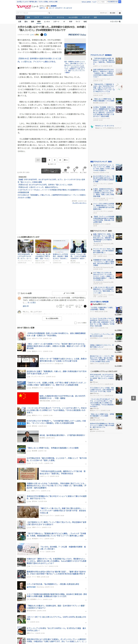138x644 pixels.
Task: Open the 速報 tab
Action: pos(28,17)
